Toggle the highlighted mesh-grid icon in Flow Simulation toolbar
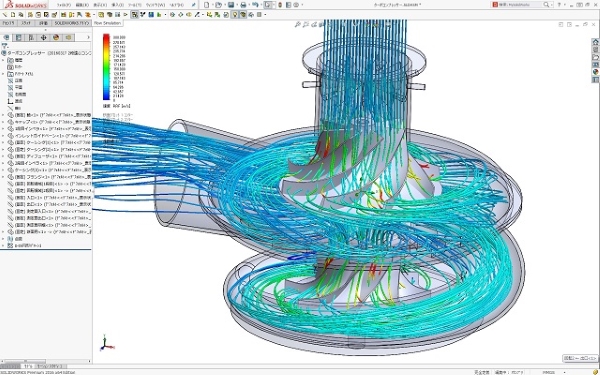 pos(135,15)
